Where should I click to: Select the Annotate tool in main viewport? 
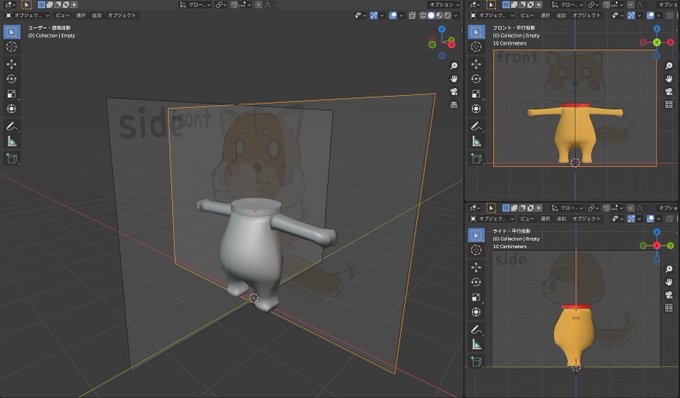coord(12,127)
